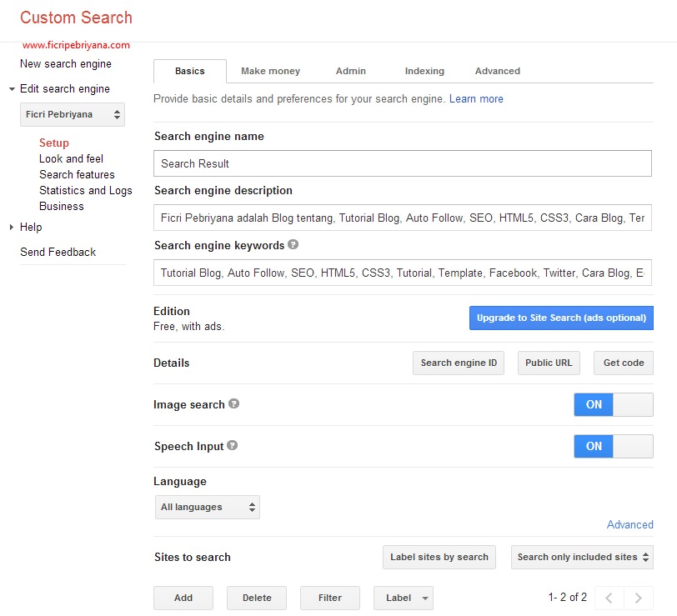Click the Get code button
This screenshot has height=616, width=677.
pos(624,363)
